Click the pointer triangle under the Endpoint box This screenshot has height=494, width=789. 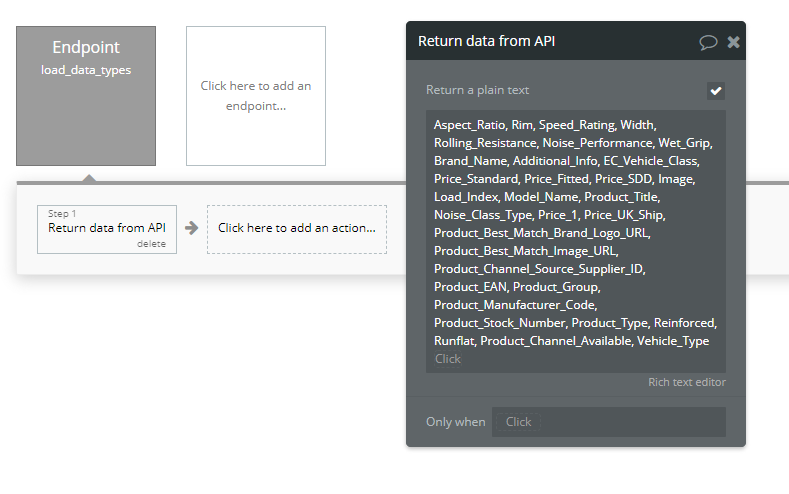click(89, 178)
